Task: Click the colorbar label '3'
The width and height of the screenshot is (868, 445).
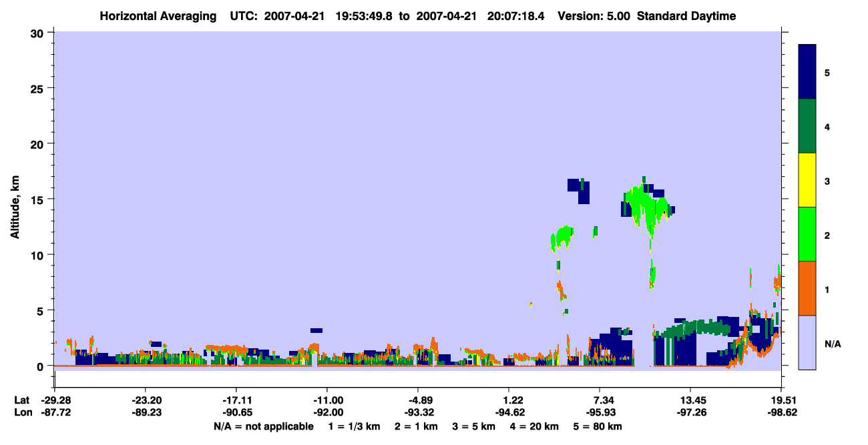Action: coord(827,181)
